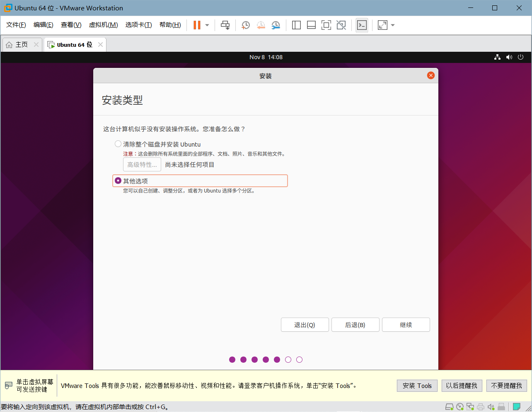Open the stretch mode dropdown arrow
This screenshot has width=532, height=412.
coord(393,25)
